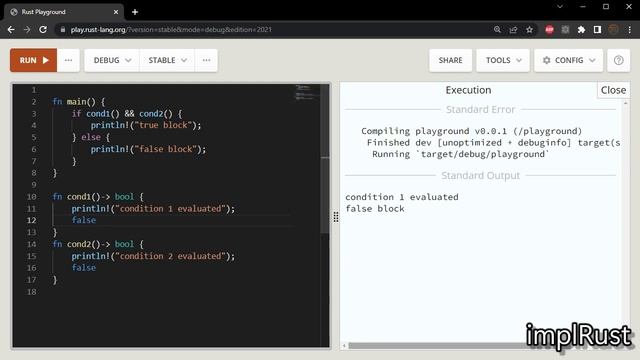This screenshot has height=360, width=640.
Task: Click the 'Compiling playground v0.0.1' output line
Action: tap(471, 131)
